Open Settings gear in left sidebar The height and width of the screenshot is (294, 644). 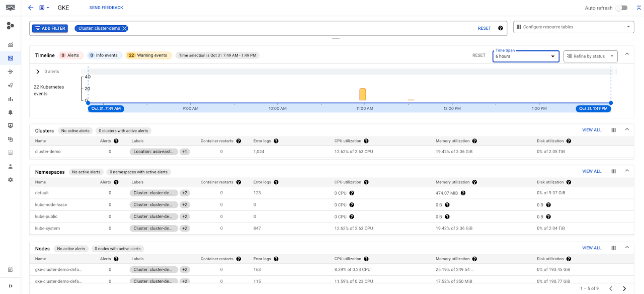coord(11,180)
